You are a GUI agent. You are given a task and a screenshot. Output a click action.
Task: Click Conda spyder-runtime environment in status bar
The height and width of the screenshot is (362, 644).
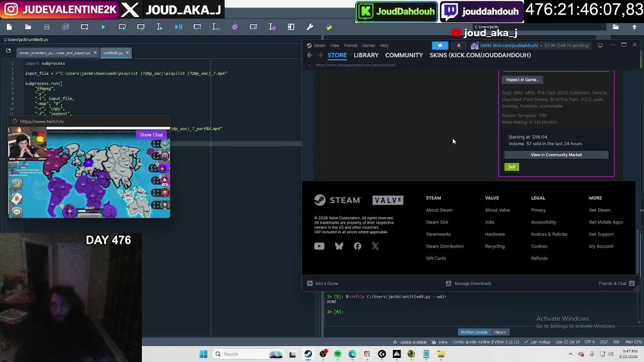(x=486, y=342)
